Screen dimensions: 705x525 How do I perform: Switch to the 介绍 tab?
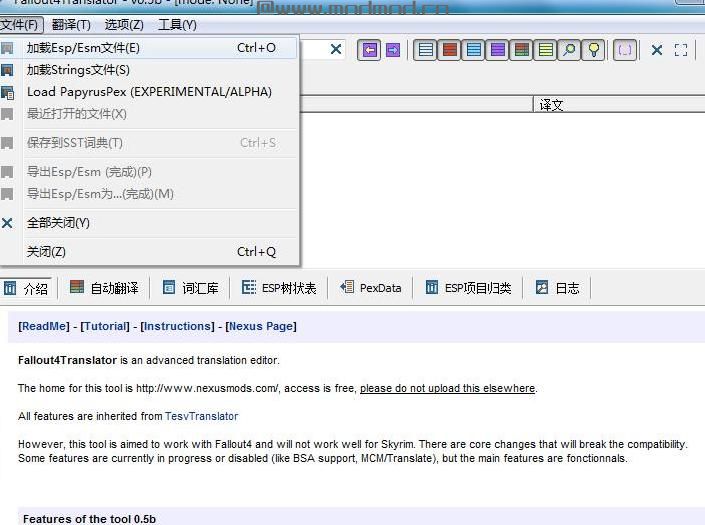pos(26,288)
